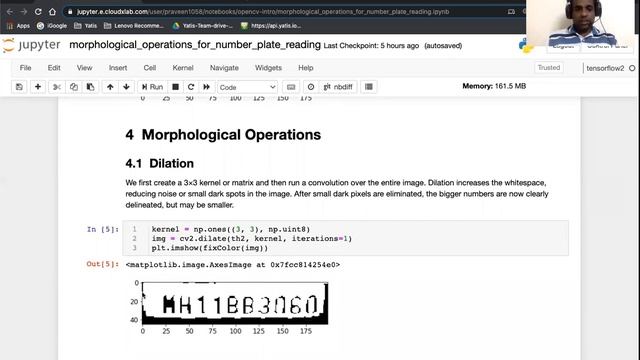The width and height of the screenshot is (640, 360).
Task: Open the cell type Code dropdown
Action: (x=247, y=87)
